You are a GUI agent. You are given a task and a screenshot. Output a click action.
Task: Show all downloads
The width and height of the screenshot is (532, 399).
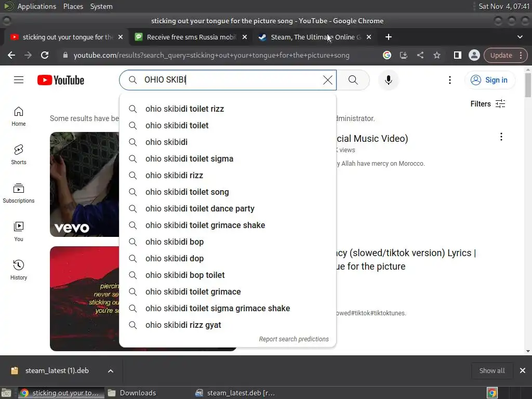(x=492, y=370)
